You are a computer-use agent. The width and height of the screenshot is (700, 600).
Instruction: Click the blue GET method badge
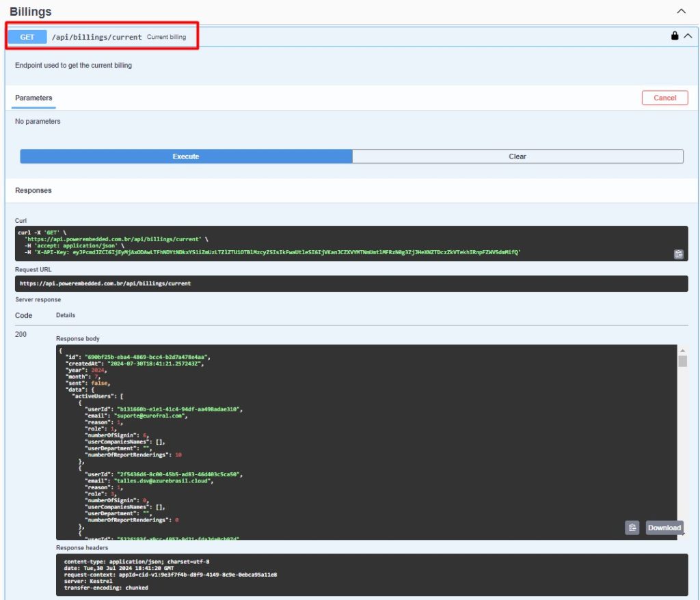point(27,37)
